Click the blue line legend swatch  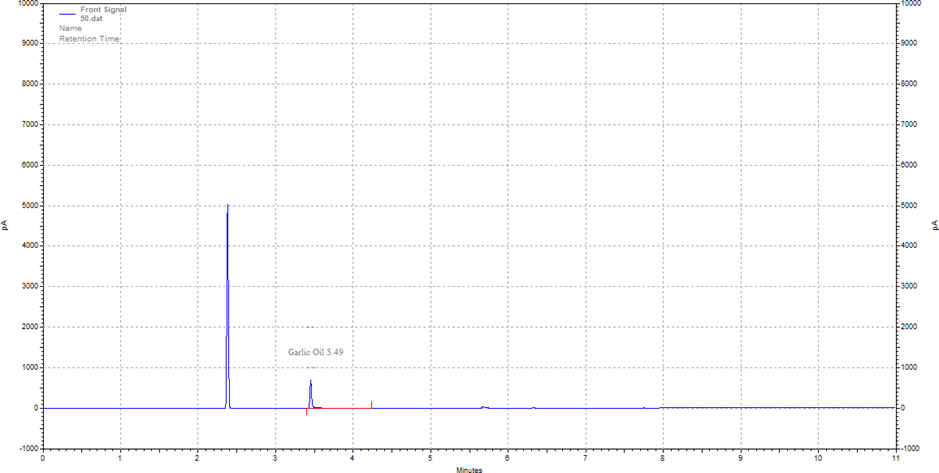[68, 14]
